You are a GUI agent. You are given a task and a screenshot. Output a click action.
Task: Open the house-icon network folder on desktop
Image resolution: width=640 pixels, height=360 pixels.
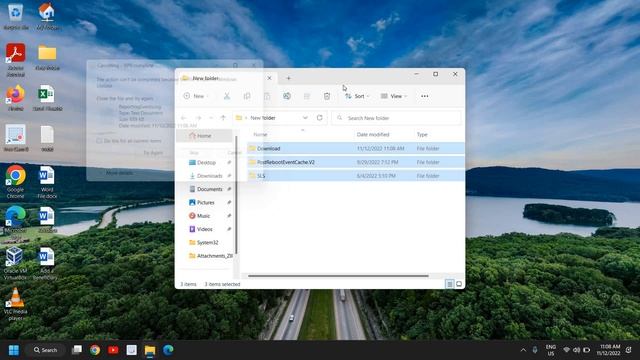click(47, 17)
